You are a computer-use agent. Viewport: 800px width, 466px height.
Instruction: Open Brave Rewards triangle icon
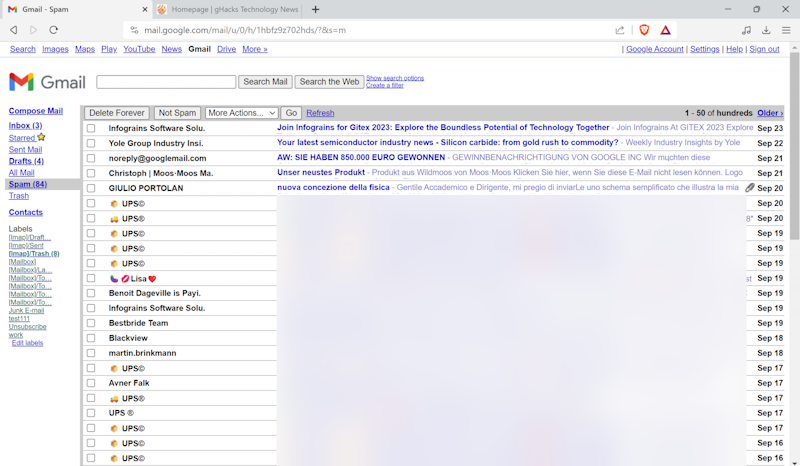665,30
